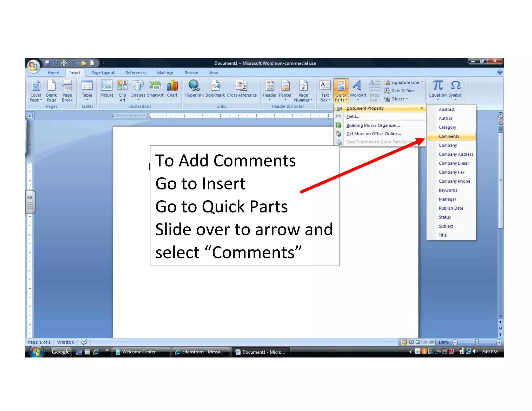
Task: Click the zoom-in plus button
Action: pos(499,342)
